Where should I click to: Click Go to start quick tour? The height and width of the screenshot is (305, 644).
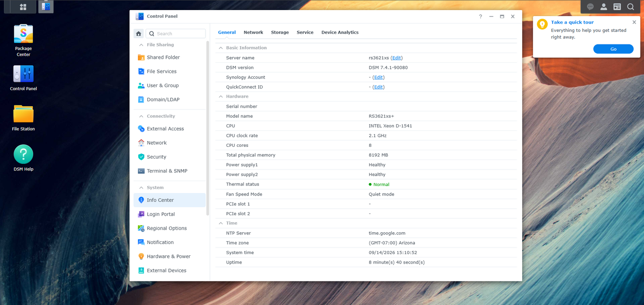[613, 49]
